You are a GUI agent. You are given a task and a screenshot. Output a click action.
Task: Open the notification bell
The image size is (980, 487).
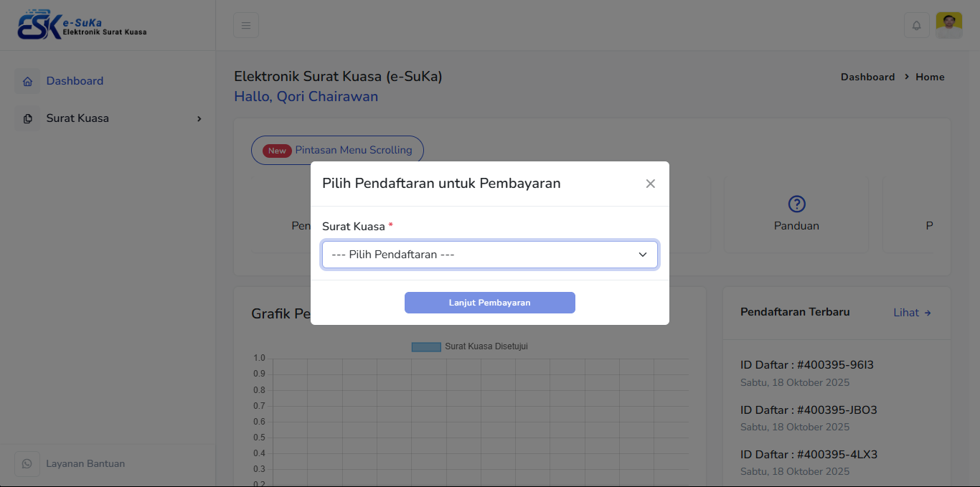[916, 25]
